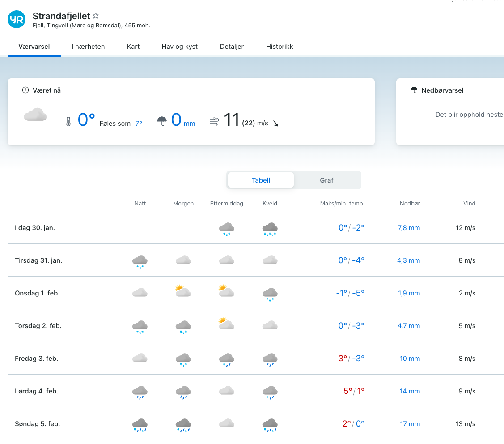The height and width of the screenshot is (444, 504).
Task: Click the wind icon beside 11 m/s
Action: (x=215, y=121)
